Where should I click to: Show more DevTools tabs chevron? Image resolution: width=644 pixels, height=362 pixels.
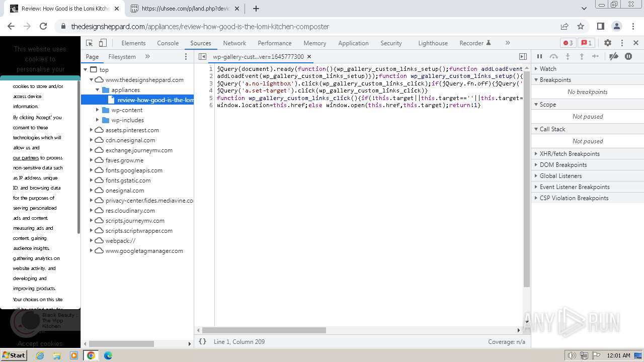click(508, 43)
